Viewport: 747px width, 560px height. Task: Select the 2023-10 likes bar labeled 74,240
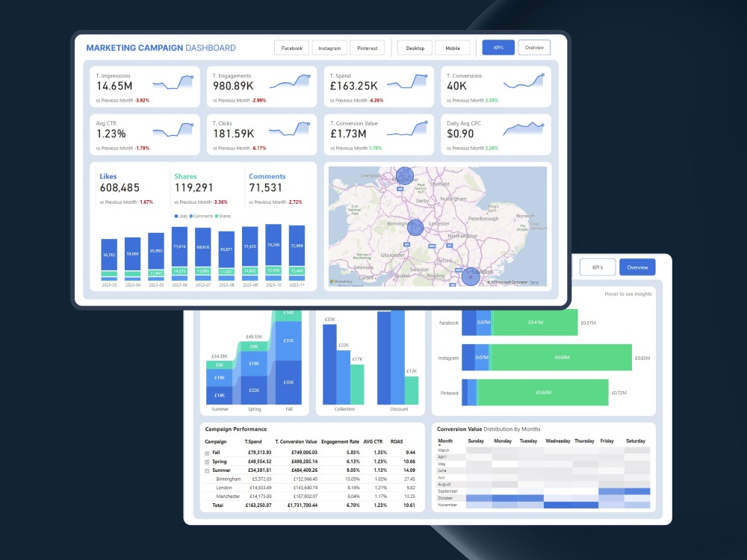(273, 245)
